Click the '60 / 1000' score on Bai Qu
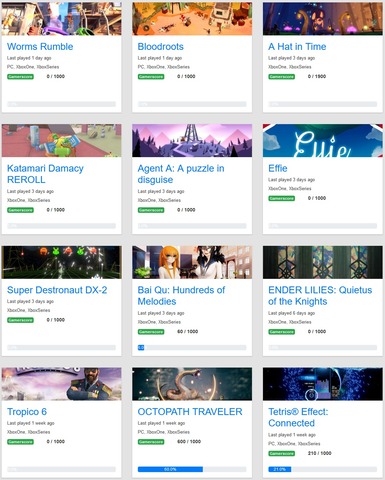The image size is (385, 480). pyautogui.click(x=188, y=332)
